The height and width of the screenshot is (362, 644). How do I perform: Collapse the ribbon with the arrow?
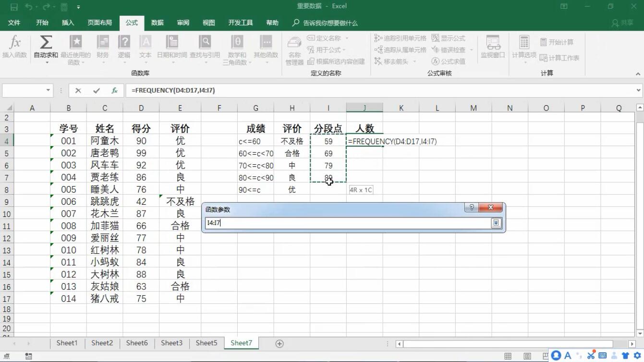638,74
